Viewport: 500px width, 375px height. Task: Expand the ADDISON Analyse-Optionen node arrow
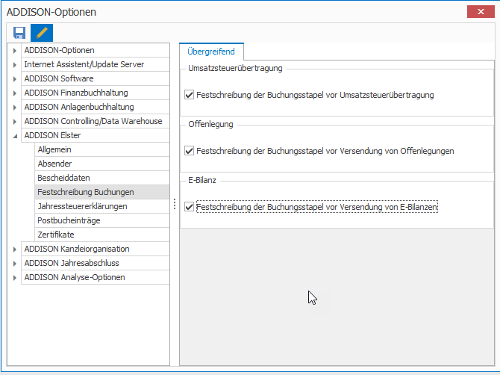[15, 278]
